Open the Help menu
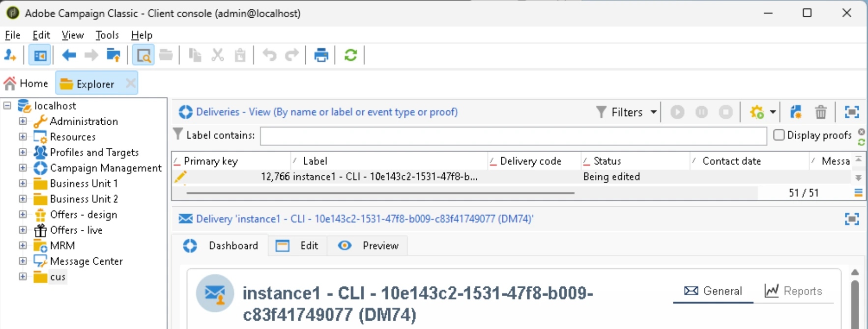The image size is (868, 329). tap(142, 35)
